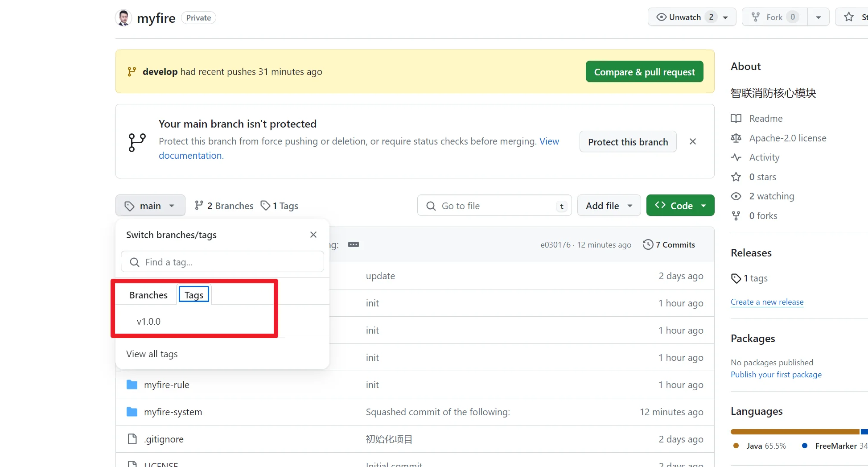
Task: Close the Switch branches/tags popup
Action: point(313,235)
